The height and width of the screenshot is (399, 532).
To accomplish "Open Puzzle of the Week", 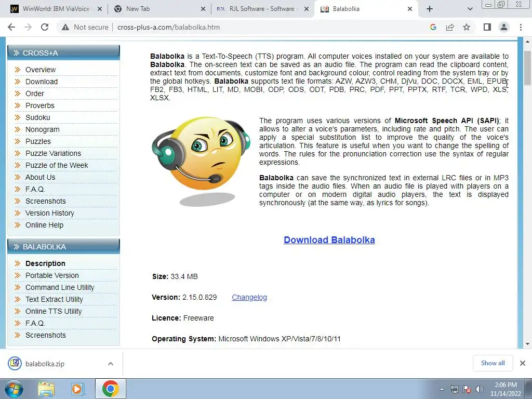I will 57,165.
